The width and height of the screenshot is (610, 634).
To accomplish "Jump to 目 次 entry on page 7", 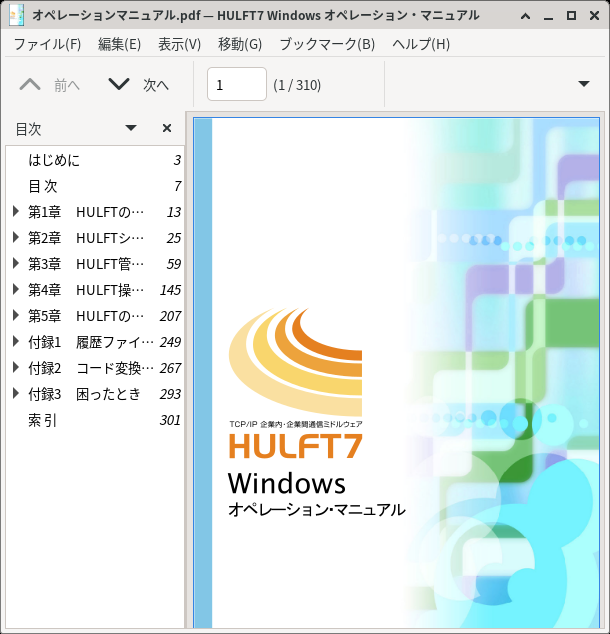I will coord(95,186).
